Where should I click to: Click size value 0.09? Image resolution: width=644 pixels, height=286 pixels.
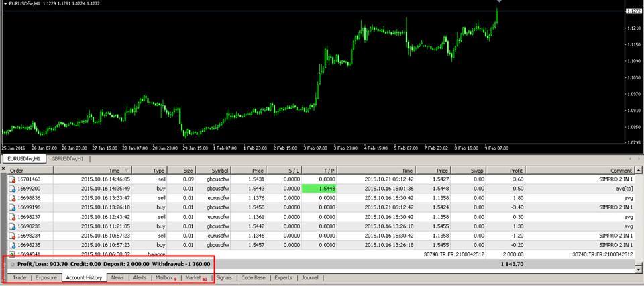pyautogui.click(x=187, y=179)
